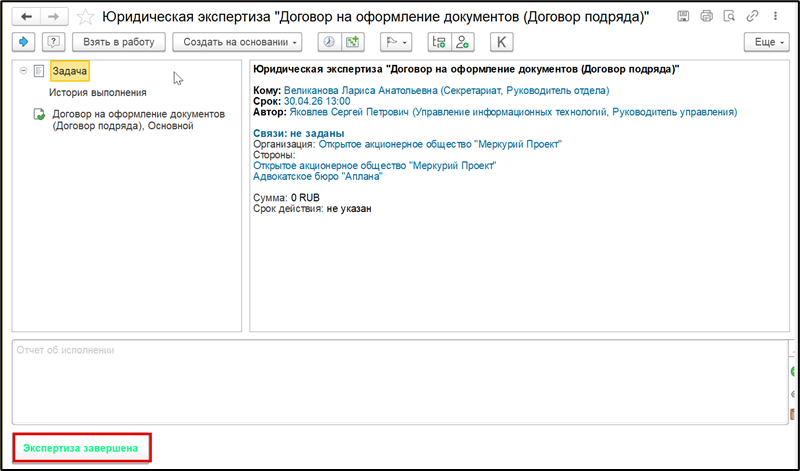Click the clock time-tracking icon
The width and height of the screenshot is (800, 471).
pos(329,42)
